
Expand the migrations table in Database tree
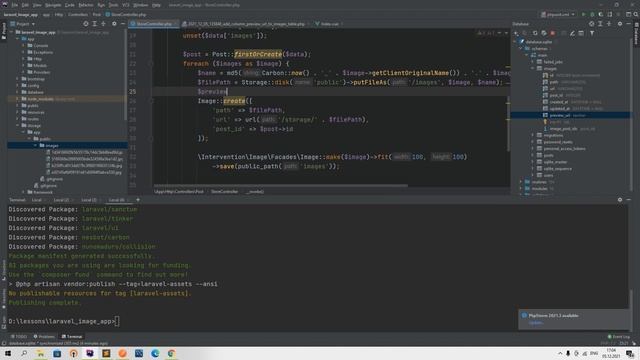pos(533,135)
